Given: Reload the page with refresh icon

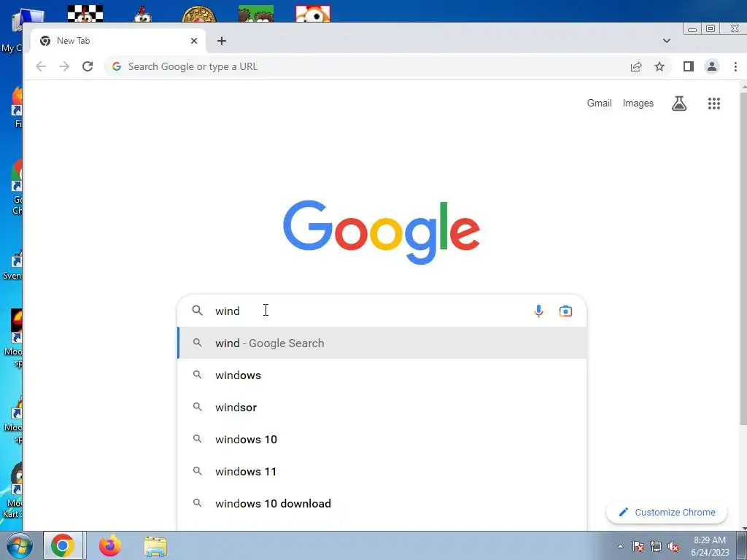Looking at the screenshot, I should pyautogui.click(x=88, y=66).
